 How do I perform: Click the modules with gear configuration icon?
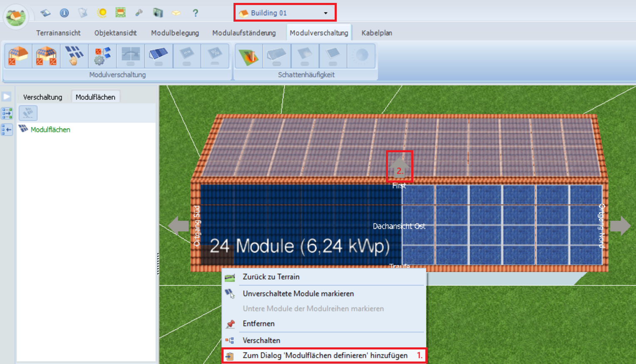coord(102,56)
